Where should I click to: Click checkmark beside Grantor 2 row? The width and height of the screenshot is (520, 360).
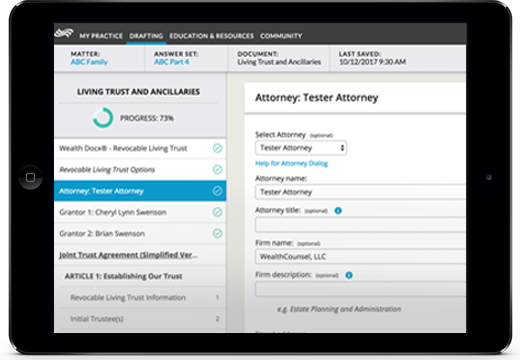217,234
